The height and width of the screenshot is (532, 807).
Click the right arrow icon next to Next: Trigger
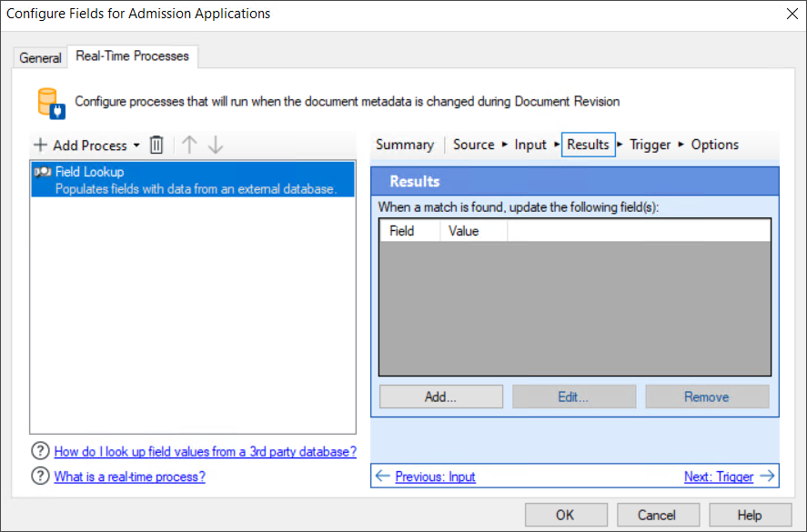772,476
